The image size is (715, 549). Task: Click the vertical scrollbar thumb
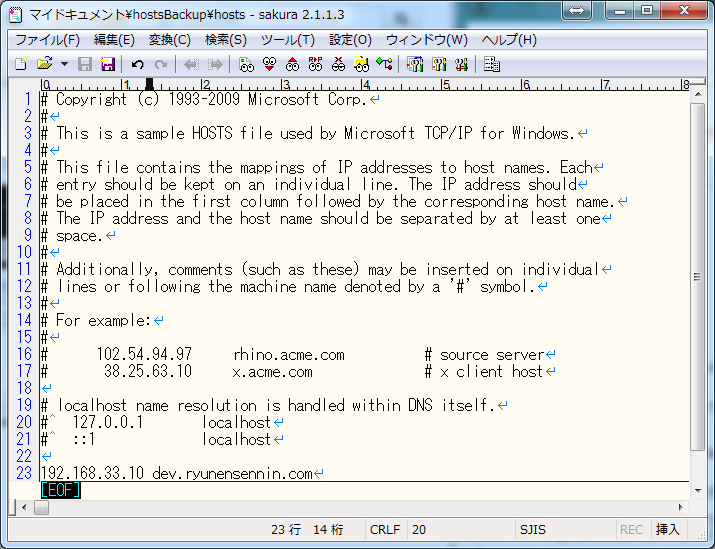click(x=698, y=277)
